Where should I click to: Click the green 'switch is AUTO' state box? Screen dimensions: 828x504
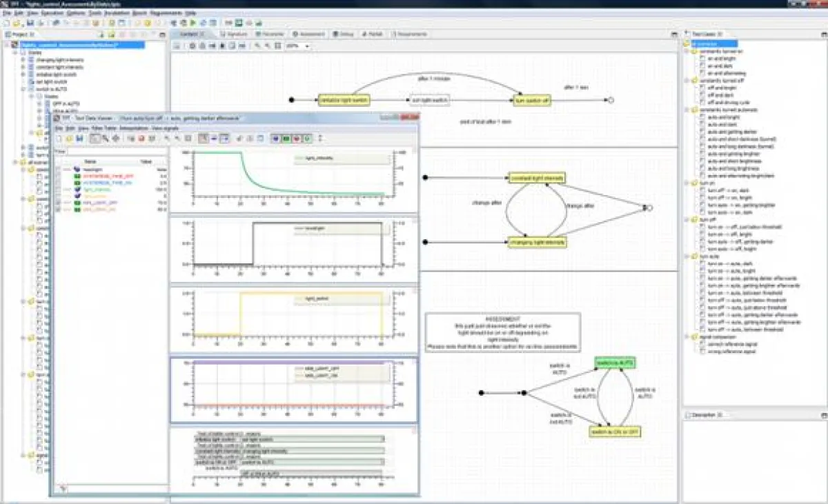(614, 363)
